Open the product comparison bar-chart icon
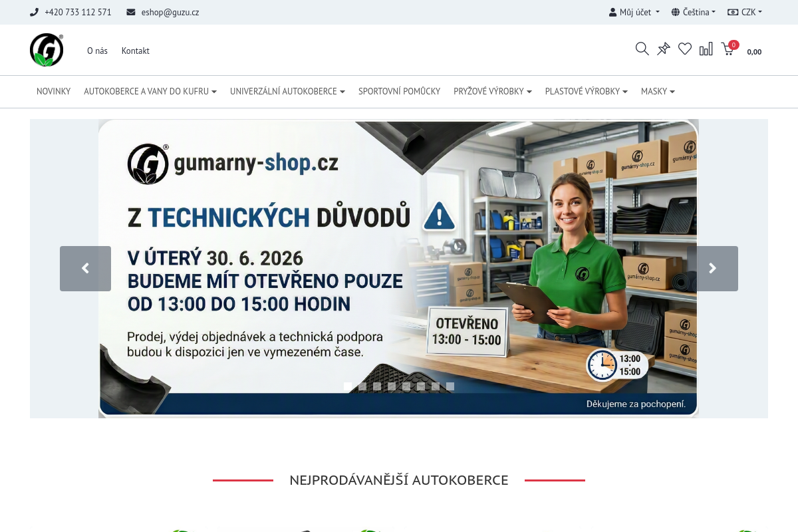The height and width of the screenshot is (532, 798). point(706,49)
